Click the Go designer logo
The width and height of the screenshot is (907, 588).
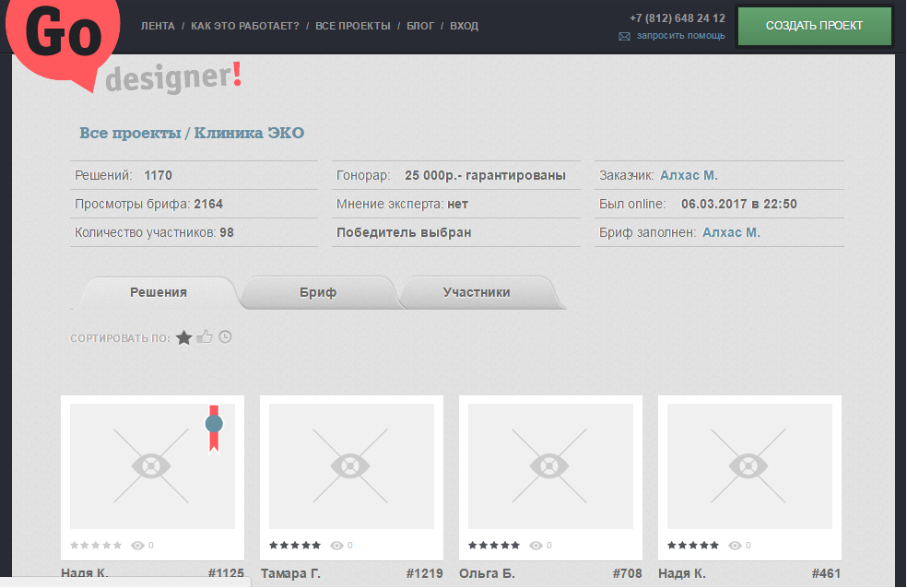click(123, 46)
